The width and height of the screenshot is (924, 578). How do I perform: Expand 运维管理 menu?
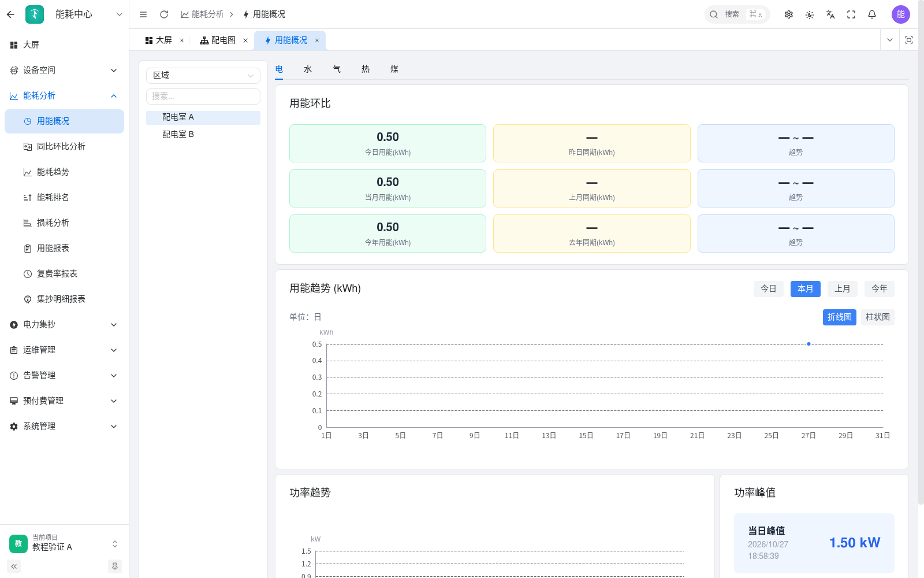[x=64, y=350]
